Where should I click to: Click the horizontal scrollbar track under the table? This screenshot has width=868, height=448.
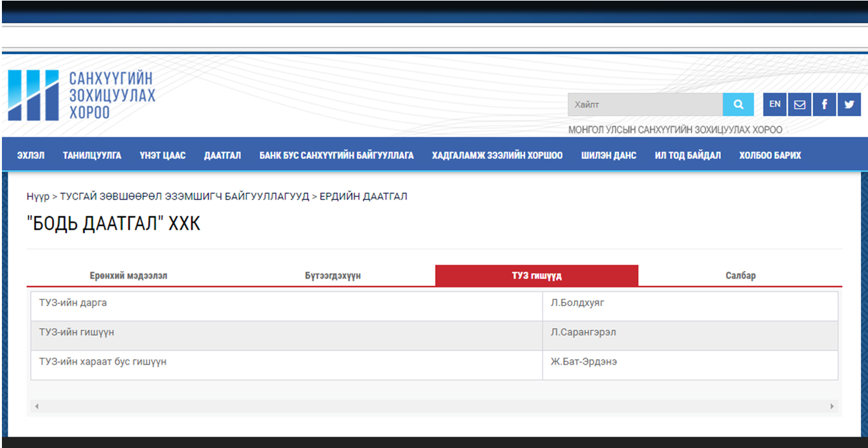(x=434, y=406)
